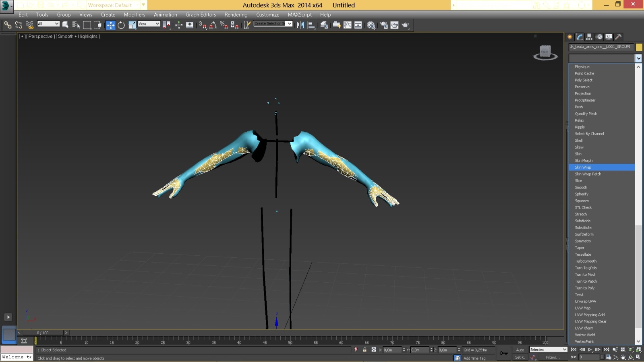This screenshot has height=362, width=644.
Task: Toggle Spinner Snap
Action: click(x=235, y=25)
